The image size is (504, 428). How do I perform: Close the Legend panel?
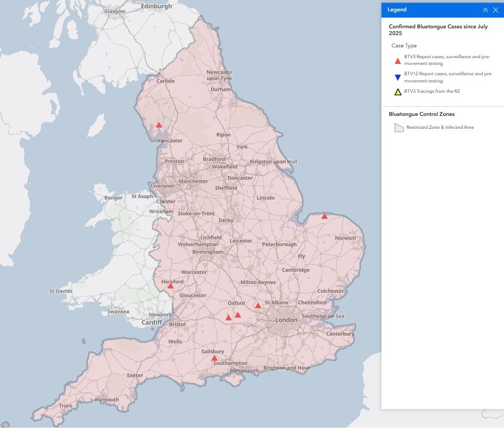(496, 10)
